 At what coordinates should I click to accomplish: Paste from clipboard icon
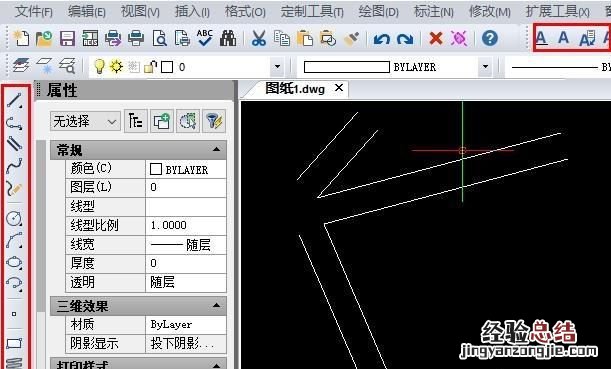click(x=305, y=39)
